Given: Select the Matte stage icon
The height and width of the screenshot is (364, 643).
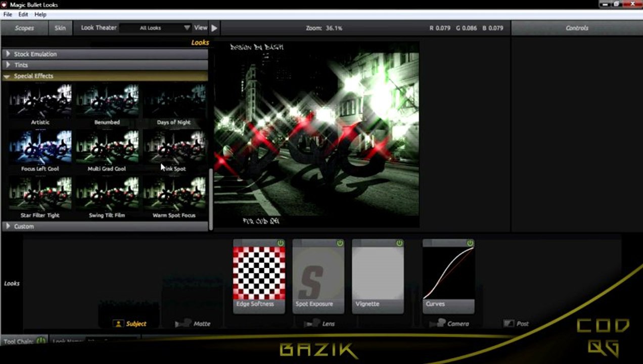Looking at the screenshot, I should pos(183,324).
